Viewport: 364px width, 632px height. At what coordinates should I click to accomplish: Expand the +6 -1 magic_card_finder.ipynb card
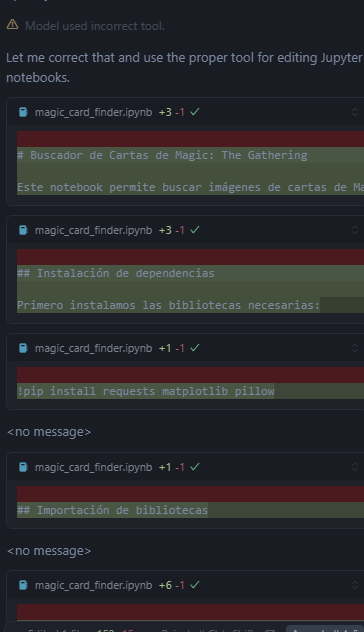pyautogui.click(x=355, y=585)
